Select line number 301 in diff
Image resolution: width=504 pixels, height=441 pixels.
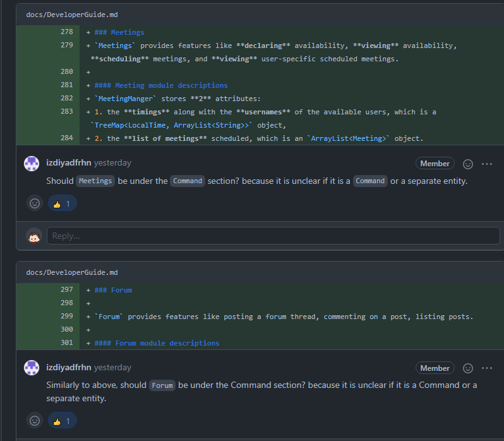(66, 342)
